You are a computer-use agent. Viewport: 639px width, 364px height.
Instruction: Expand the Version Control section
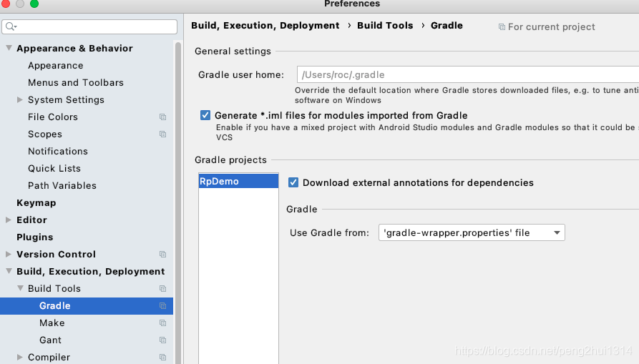9,254
